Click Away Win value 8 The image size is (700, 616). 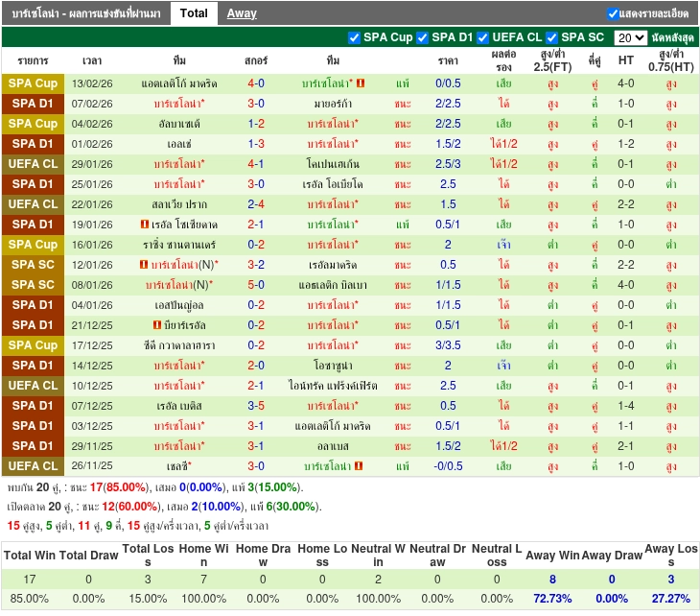(552, 580)
